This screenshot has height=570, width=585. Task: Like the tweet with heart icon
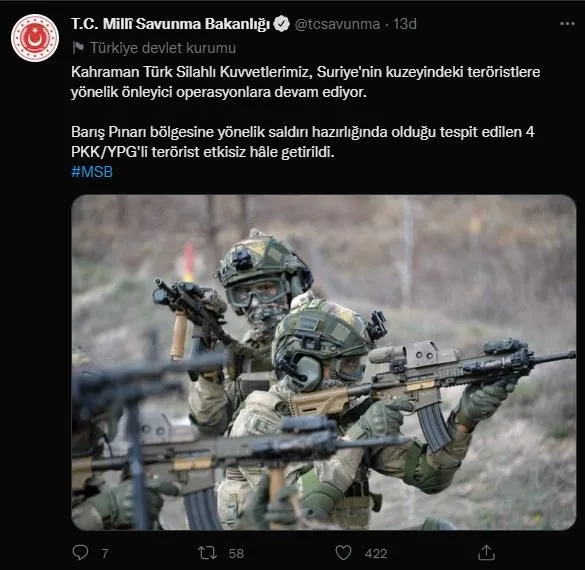point(343,552)
